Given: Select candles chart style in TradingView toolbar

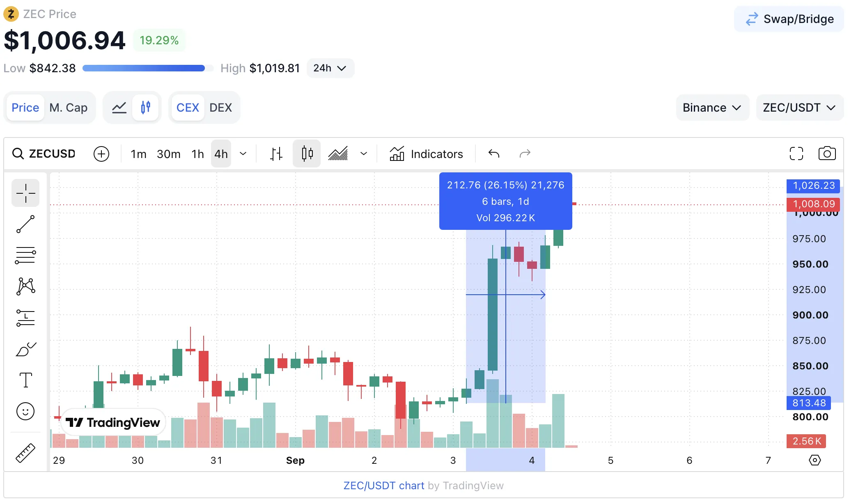Looking at the screenshot, I should (307, 154).
